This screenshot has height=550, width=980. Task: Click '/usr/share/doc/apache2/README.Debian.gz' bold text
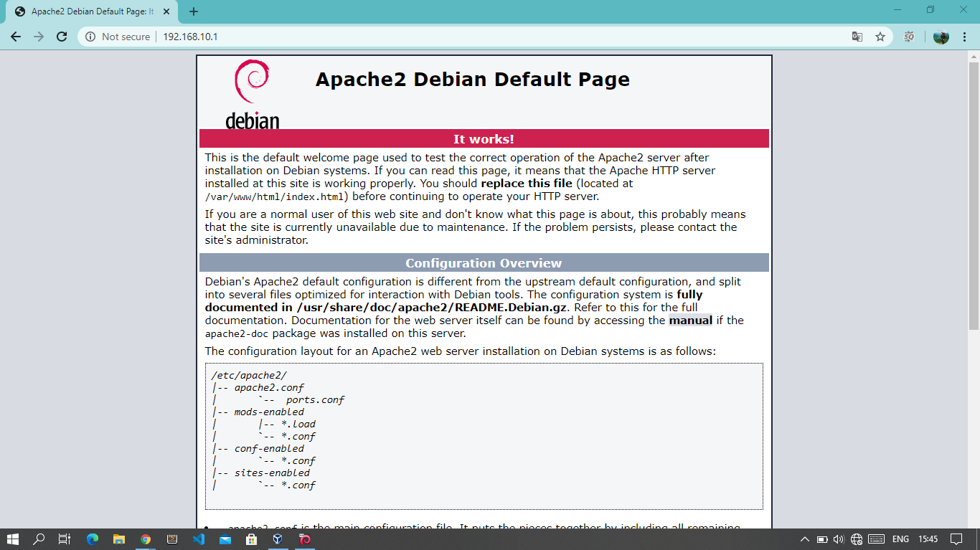(433, 308)
